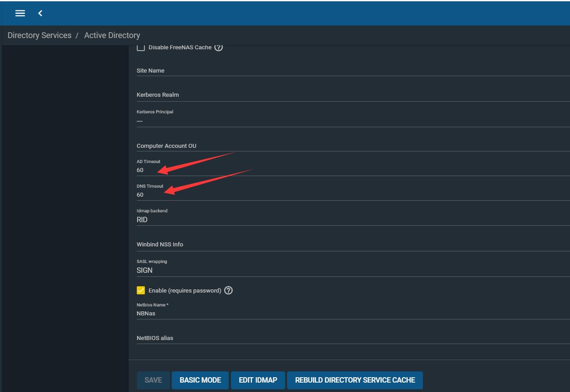The height and width of the screenshot is (392, 570).
Task: Check the Disable FreeNAS Cache checkbox
Action: click(x=141, y=47)
